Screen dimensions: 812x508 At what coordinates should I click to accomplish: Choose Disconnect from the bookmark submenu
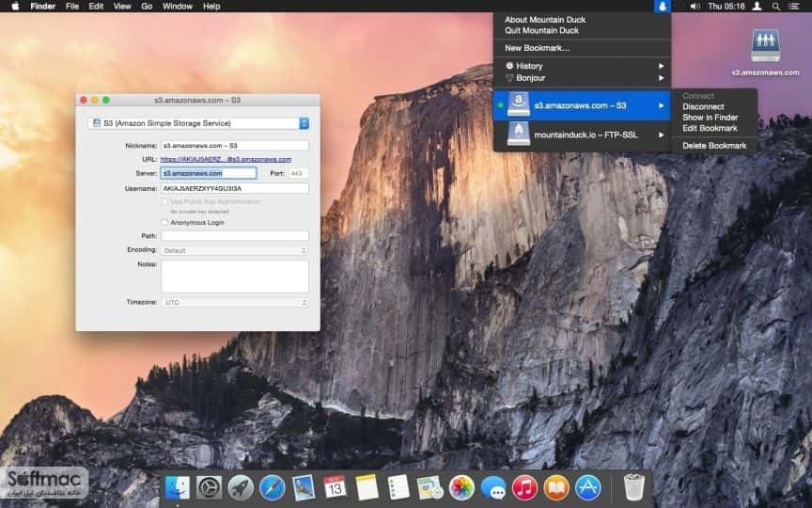703,106
